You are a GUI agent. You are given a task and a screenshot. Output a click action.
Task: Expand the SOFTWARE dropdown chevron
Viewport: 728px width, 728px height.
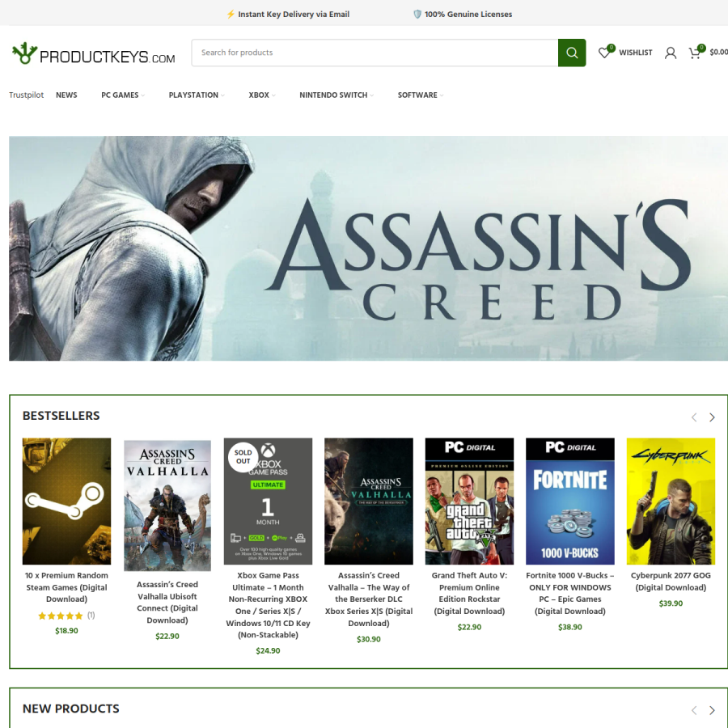point(442,95)
